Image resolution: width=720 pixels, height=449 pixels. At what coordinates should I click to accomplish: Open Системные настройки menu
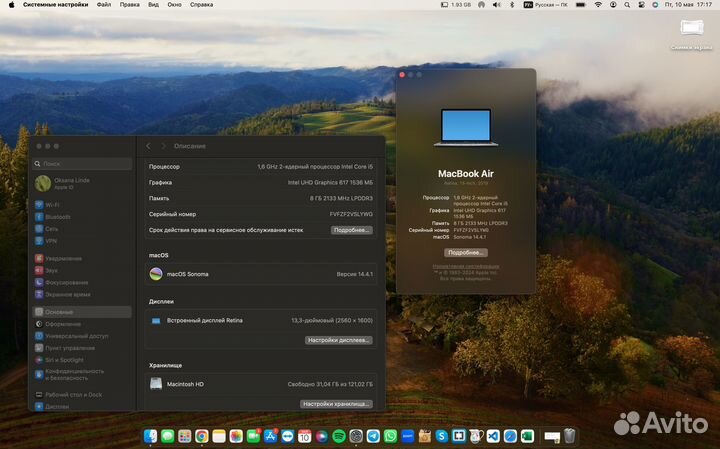[x=56, y=5]
